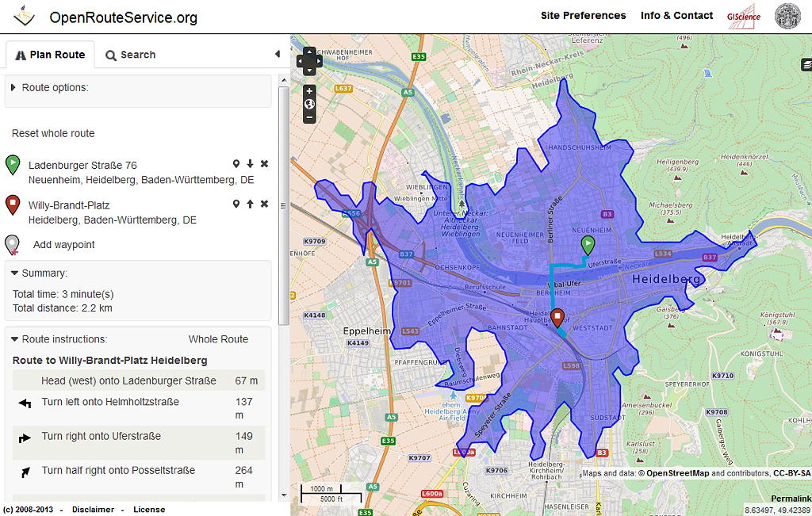812x516 pixels.
Task: Click the Add waypoint marker icon
Action: click(x=13, y=245)
